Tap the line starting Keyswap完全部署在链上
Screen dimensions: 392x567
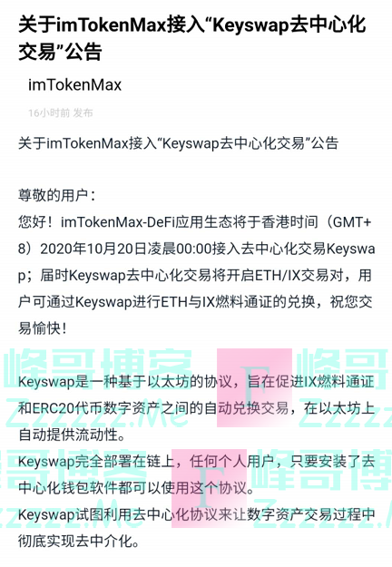click(x=196, y=462)
